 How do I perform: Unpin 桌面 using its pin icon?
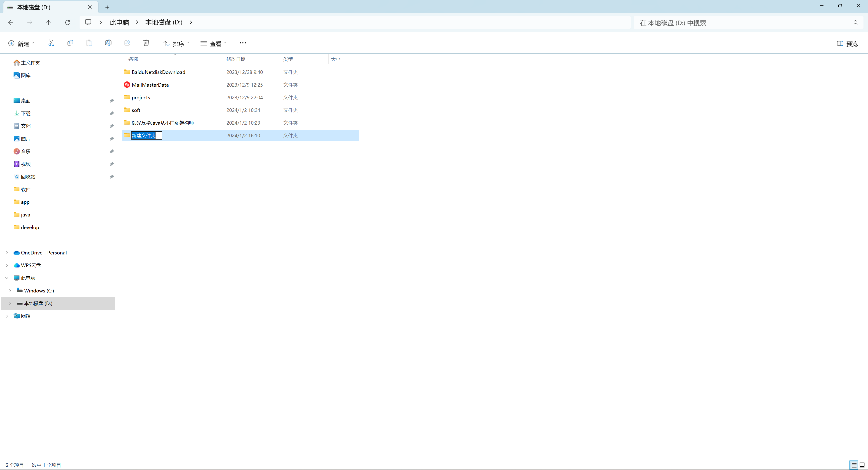point(111,101)
